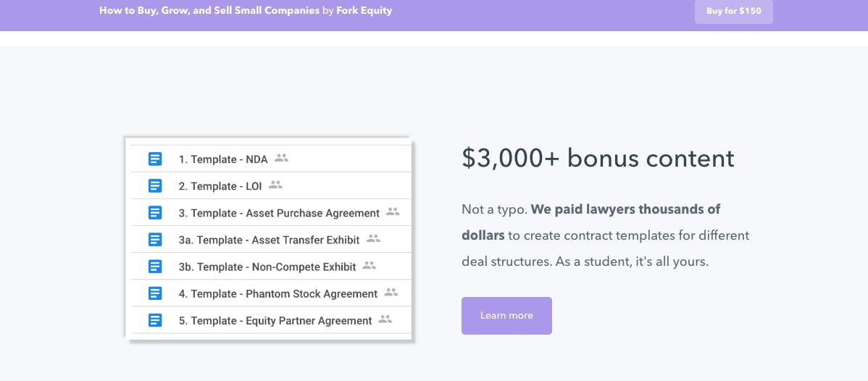Select the course title in the header
The image size is (868, 381).
pos(209,11)
